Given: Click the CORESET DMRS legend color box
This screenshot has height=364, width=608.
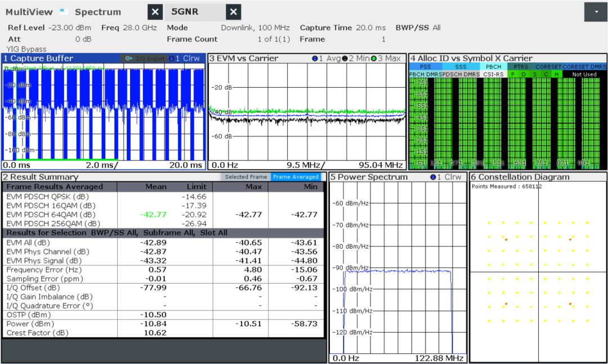Looking at the screenshot, I should click(x=584, y=66).
